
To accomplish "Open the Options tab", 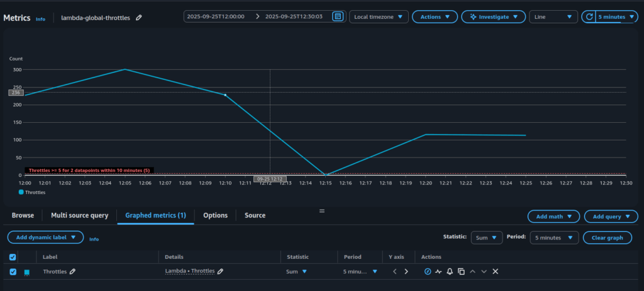I will 215,215.
